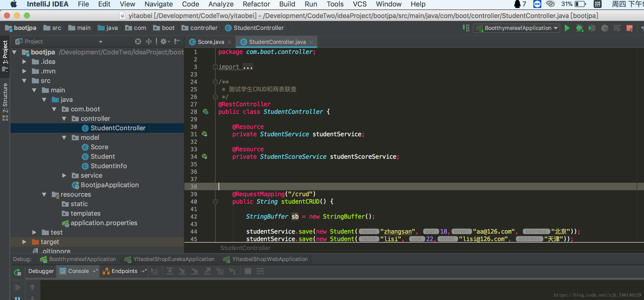This screenshot has height=300, width=644.
Task: Open Project view selector dropdown
Action: [x=100, y=42]
